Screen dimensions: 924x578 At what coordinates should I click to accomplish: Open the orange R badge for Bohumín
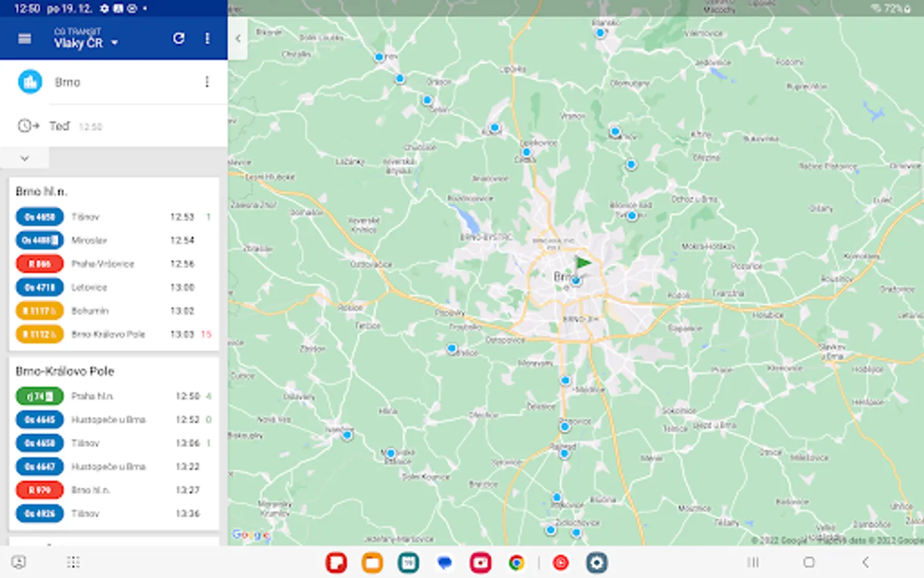click(40, 311)
